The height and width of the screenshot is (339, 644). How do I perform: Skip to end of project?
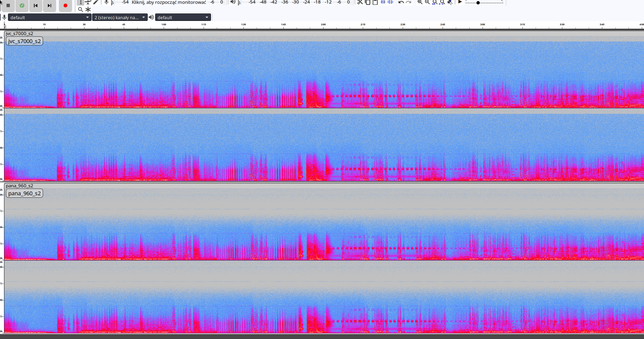click(x=50, y=5)
